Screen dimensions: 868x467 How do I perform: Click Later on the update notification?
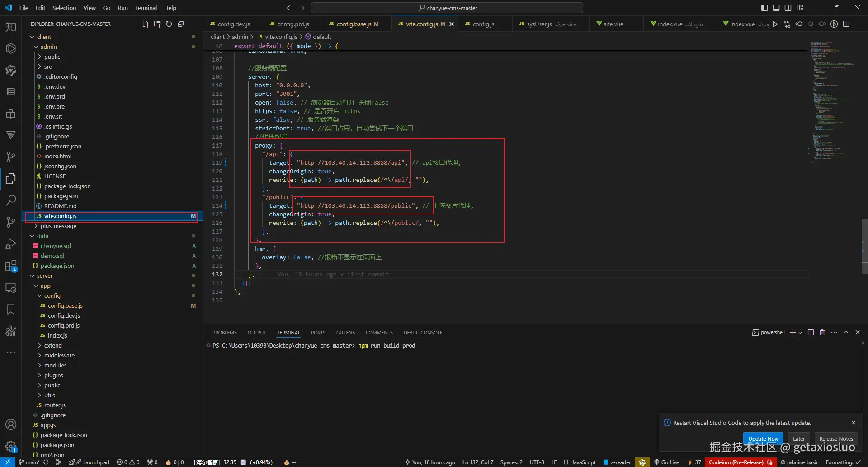point(799,438)
